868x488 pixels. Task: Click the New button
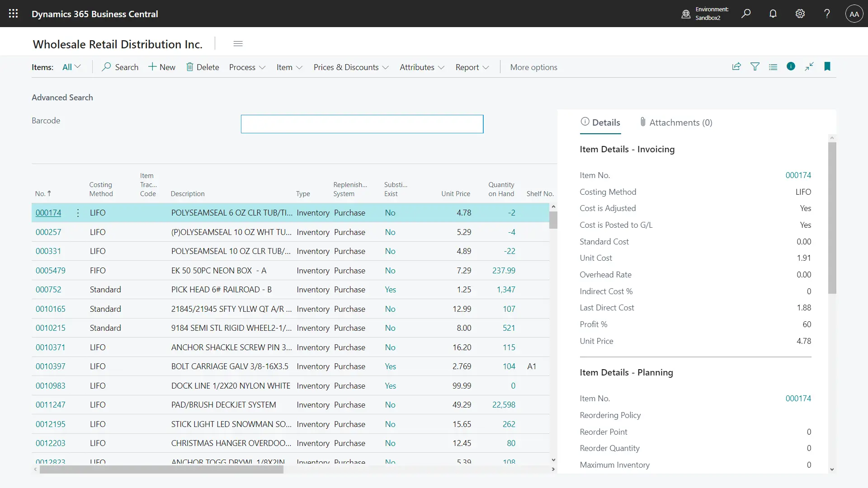point(162,67)
